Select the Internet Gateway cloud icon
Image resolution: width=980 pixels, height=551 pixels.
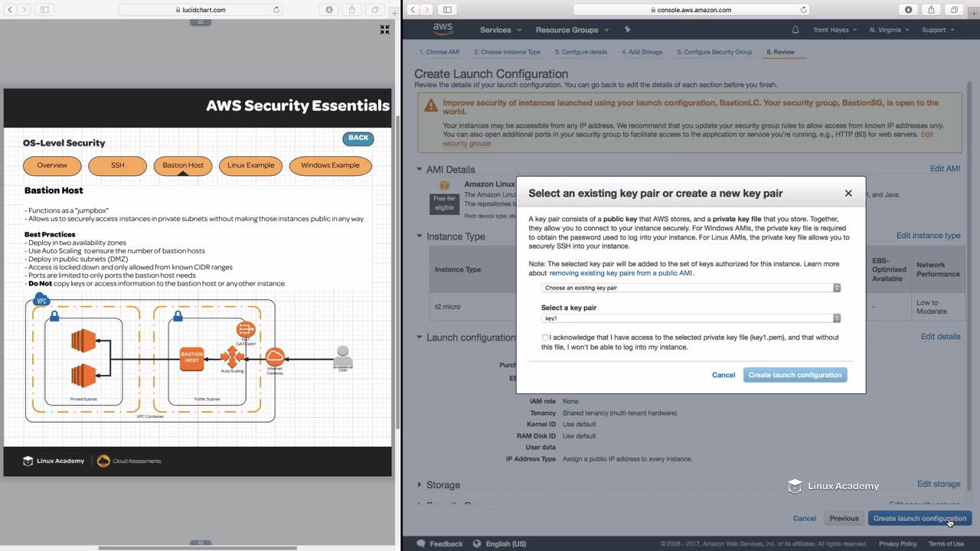click(x=275, y=357)
